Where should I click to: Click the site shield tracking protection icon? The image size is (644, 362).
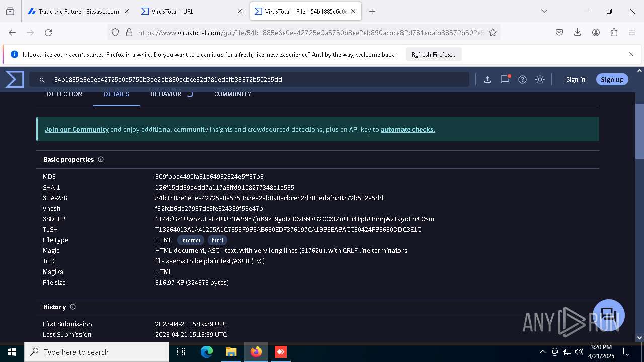click(x=115, y=32)
